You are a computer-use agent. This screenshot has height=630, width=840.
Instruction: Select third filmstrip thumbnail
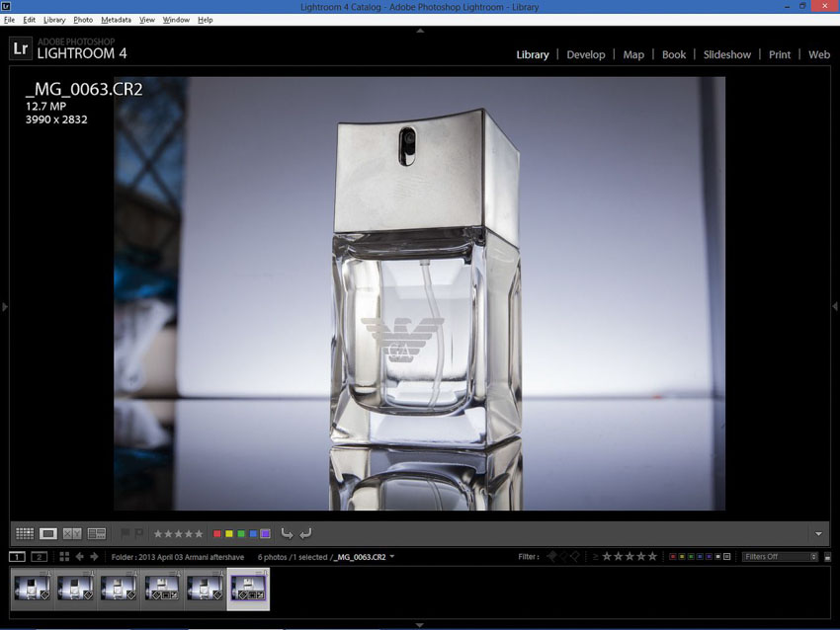point(119,589)
